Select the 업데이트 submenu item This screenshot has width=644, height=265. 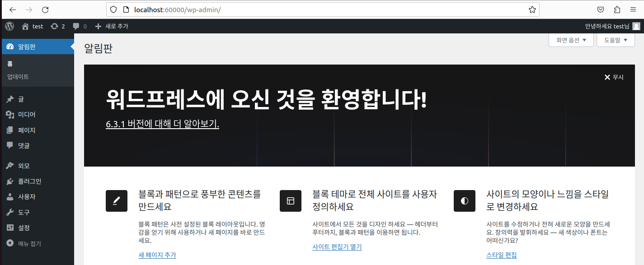tap(18, 77)
